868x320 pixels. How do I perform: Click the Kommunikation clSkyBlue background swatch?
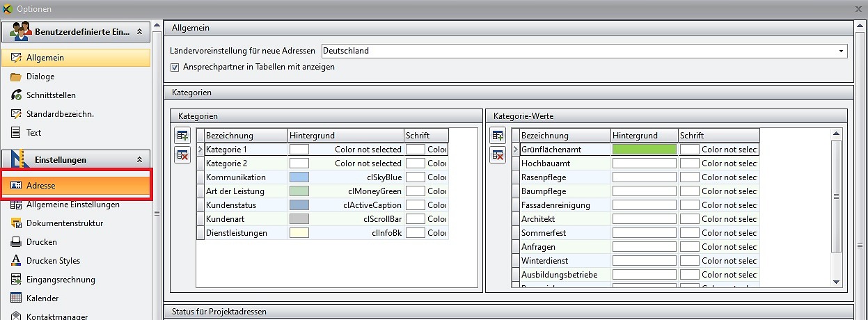(x=299, y=177)
